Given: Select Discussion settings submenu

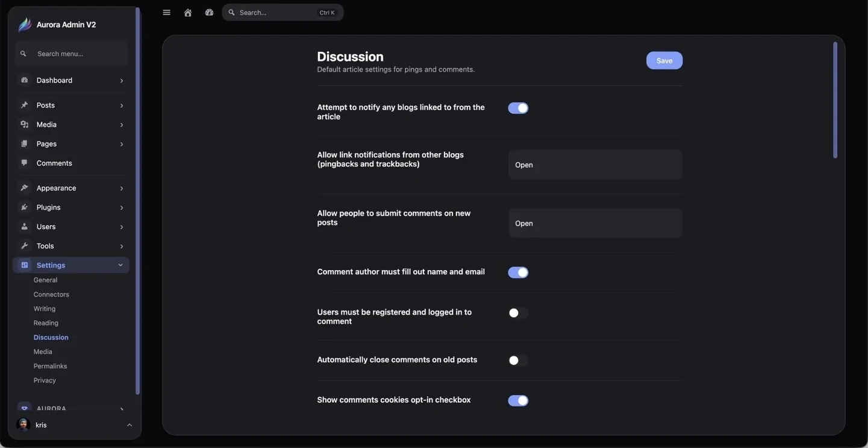Looking at the screenshot, I should tap(51, 338).
